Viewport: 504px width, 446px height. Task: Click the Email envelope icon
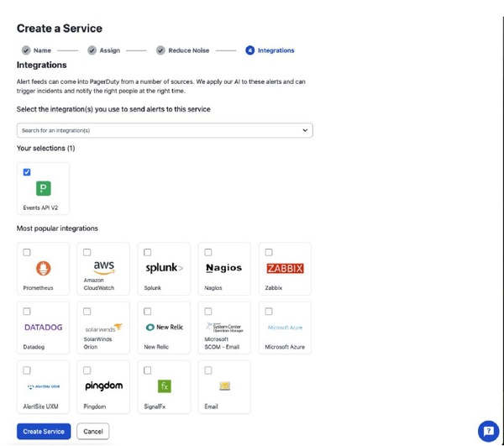(x=224, y=386)
